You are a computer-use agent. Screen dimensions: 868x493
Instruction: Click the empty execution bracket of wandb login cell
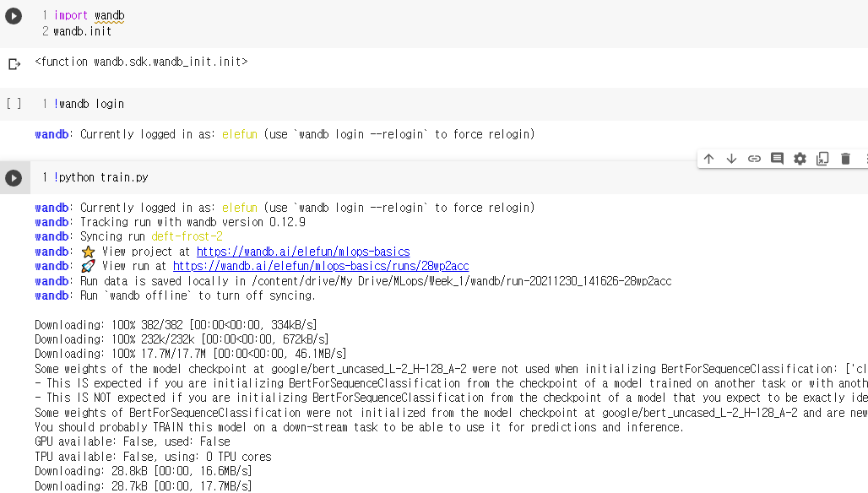click(x=14, y=104)
